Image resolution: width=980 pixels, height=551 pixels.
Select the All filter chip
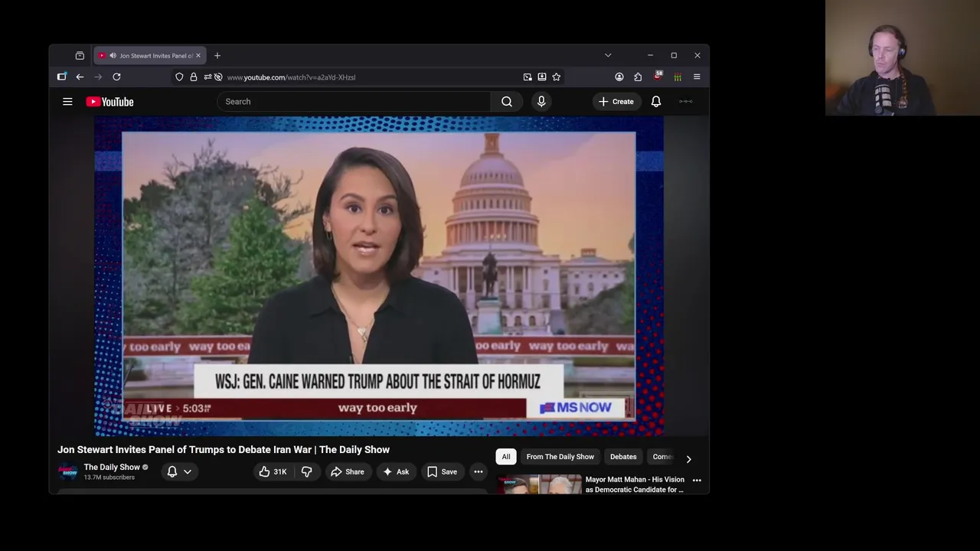click(506, 457)
